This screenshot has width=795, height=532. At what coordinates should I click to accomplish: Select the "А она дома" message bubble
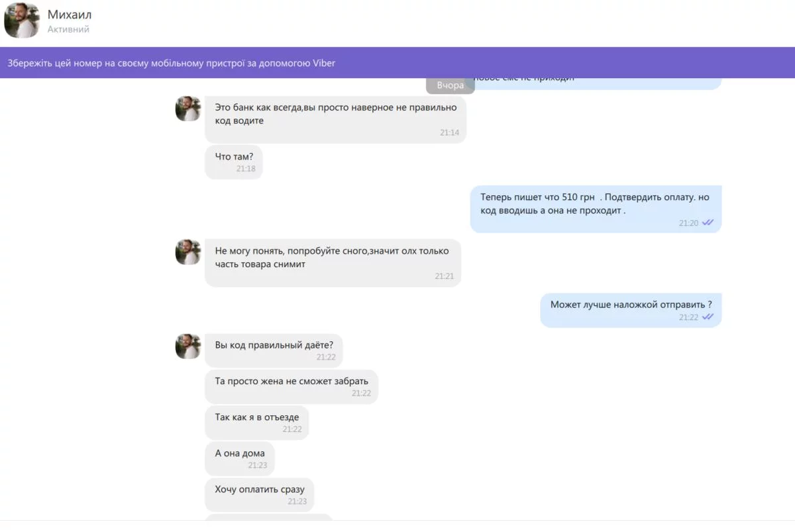point(239,458)
